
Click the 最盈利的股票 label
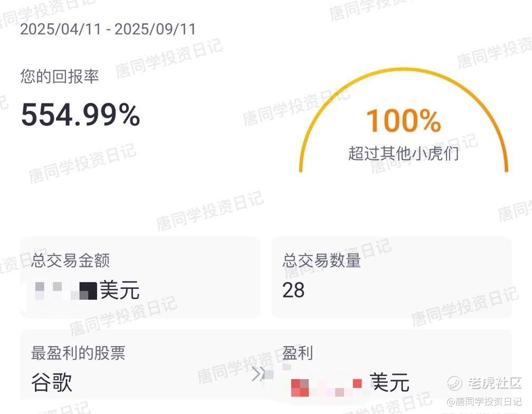(x=78, y=353)
